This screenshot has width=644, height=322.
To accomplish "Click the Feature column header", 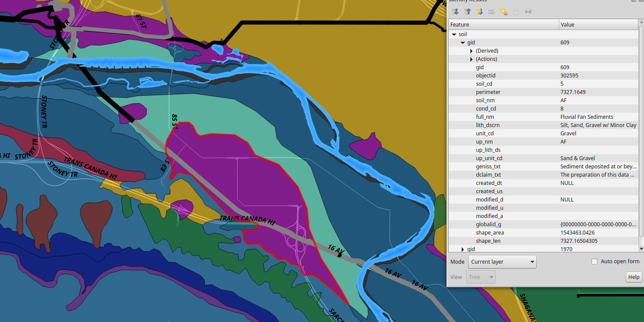I will [x=503, y=25].
